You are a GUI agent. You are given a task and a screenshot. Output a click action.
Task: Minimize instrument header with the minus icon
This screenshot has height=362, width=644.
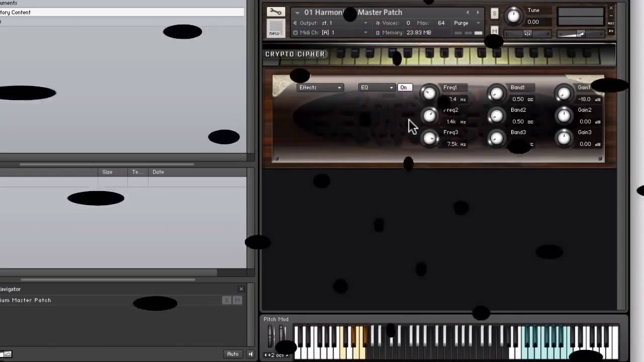pyautogui.click(x=611, y=16)
